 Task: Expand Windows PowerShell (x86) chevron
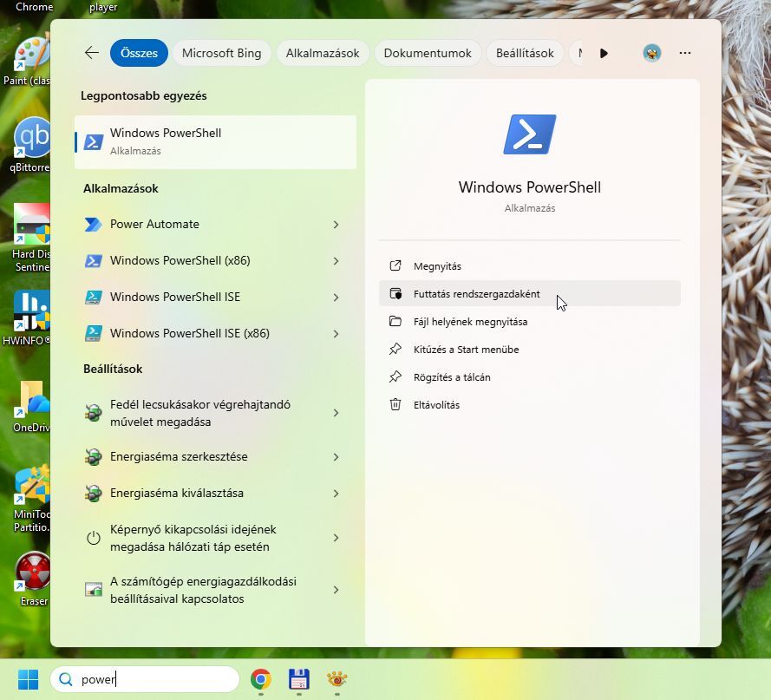pos(336,261)
